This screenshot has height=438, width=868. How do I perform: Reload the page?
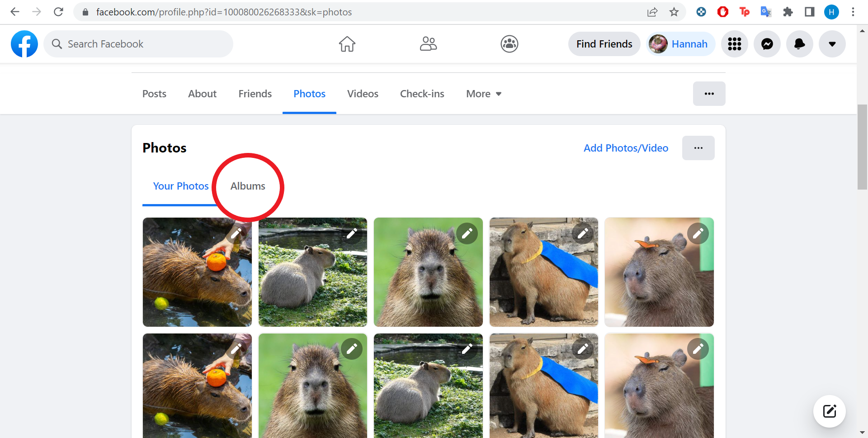point(58,12)
